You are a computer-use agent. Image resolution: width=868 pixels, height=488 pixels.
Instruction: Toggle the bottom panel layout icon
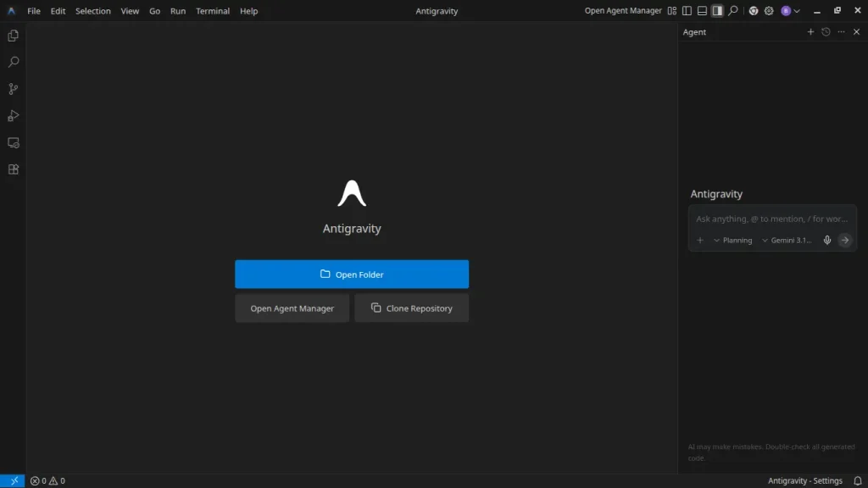tap(701, 10)
